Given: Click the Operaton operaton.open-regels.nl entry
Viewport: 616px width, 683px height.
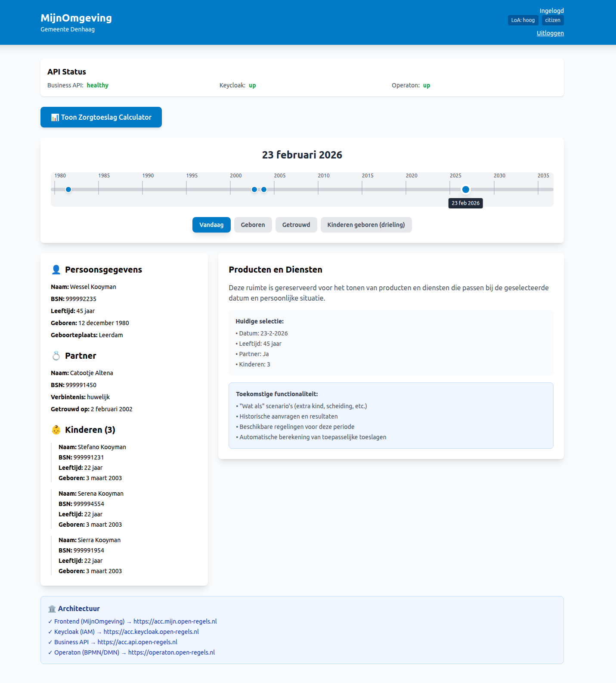Looking at the screenshot, I should 131,652.
